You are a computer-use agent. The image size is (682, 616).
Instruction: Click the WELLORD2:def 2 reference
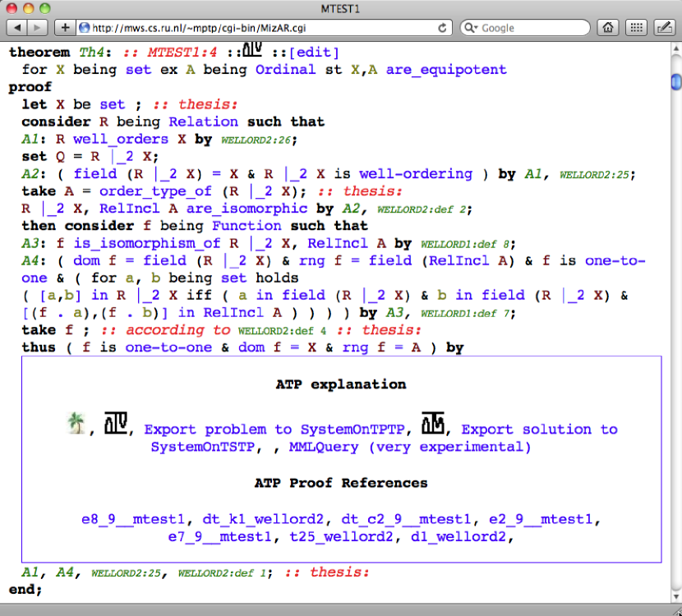coord(422,209)
